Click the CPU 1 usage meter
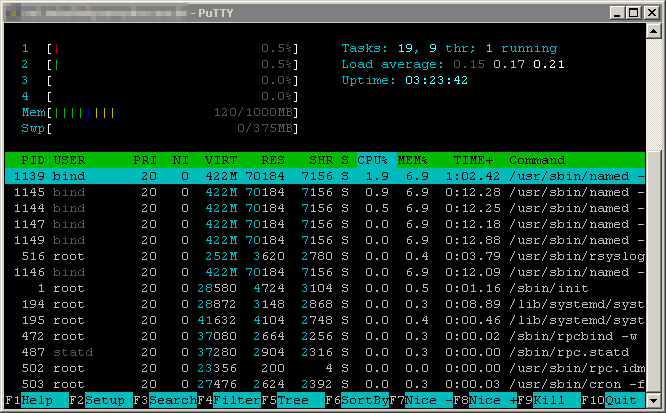Image resolution: width=666 pixels, height=413 pixels. pos(160,48)
